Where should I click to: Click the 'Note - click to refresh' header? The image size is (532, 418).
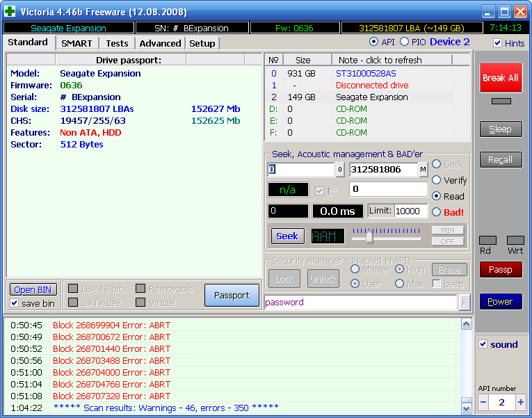click(x=392, y=60)
